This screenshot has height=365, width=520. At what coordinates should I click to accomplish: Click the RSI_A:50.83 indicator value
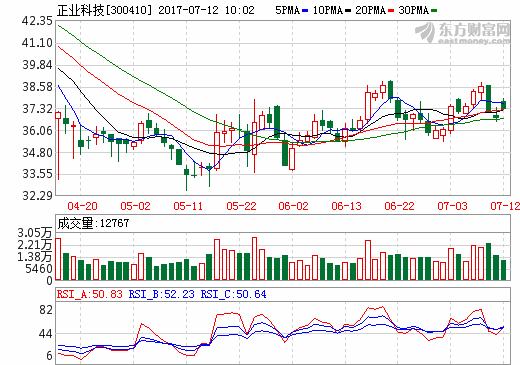pyautogui.click(x=90, y=294)
